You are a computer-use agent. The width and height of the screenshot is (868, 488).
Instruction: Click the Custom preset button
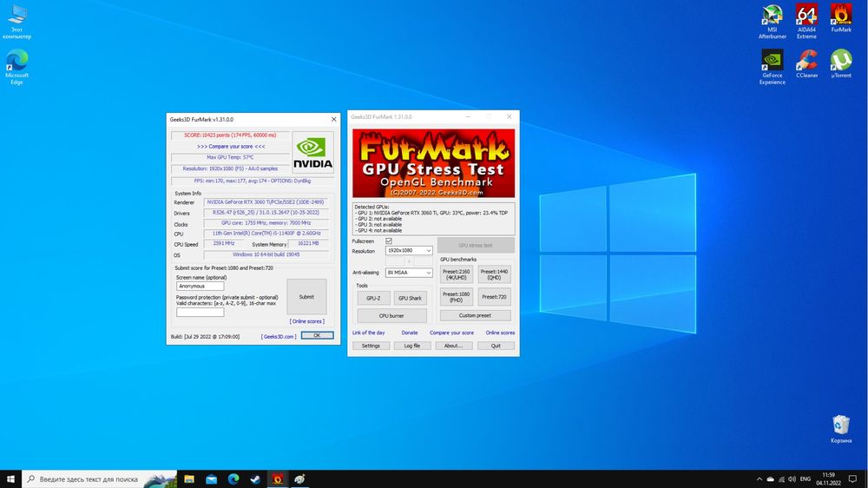[x=475, y=315]
